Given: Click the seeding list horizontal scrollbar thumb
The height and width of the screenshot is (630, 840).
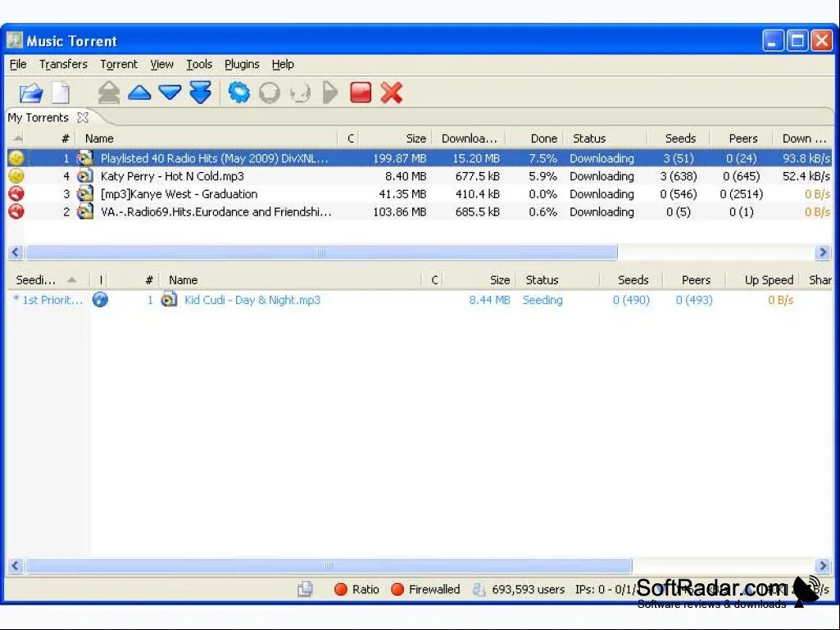Looking at the screenshot, I should (329, 565).
